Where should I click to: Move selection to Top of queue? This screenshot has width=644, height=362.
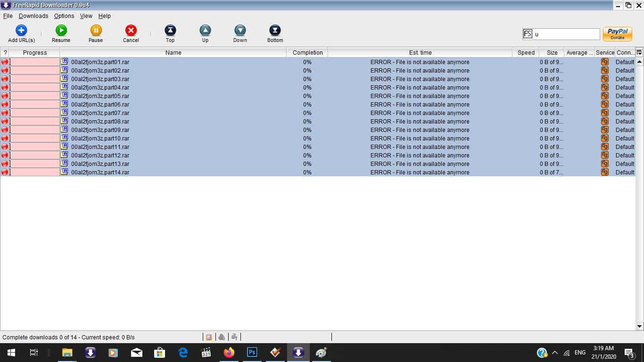coord(170,31)
